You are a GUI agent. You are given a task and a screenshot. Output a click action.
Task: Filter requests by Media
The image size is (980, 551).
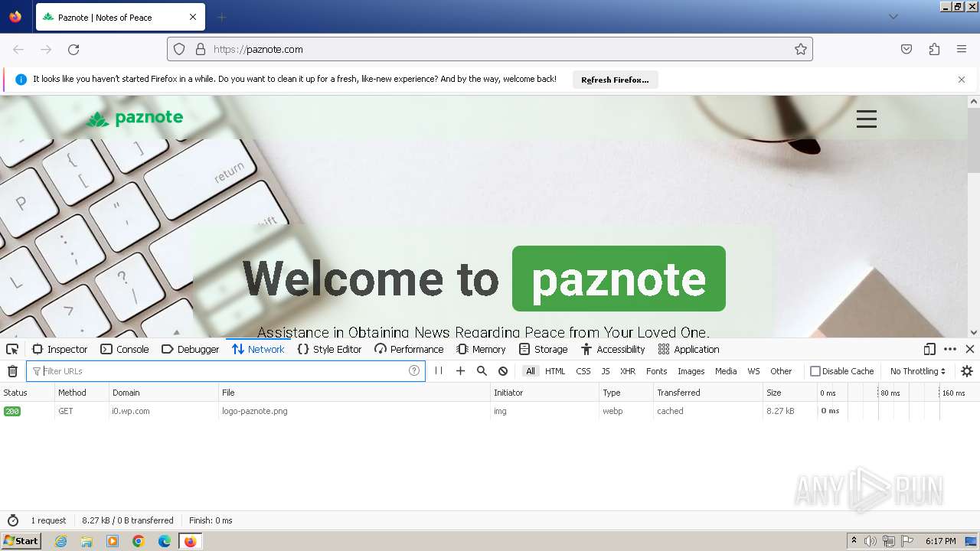point(726,371)
